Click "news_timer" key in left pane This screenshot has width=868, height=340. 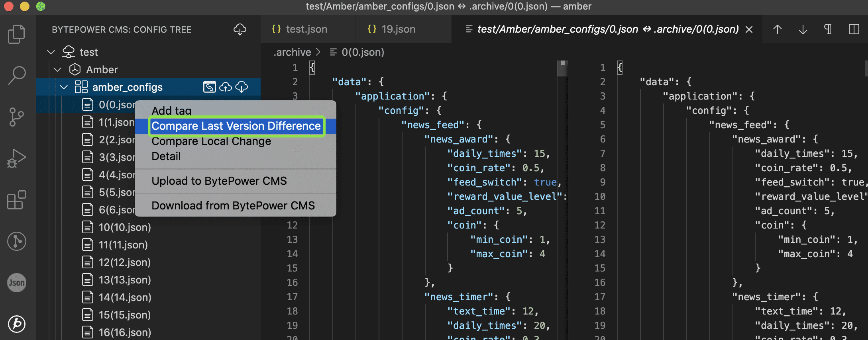(459, 297)
